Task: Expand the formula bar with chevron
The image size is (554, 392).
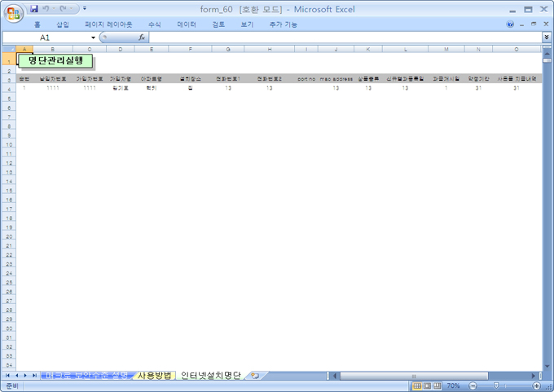Action: [547, 37]
